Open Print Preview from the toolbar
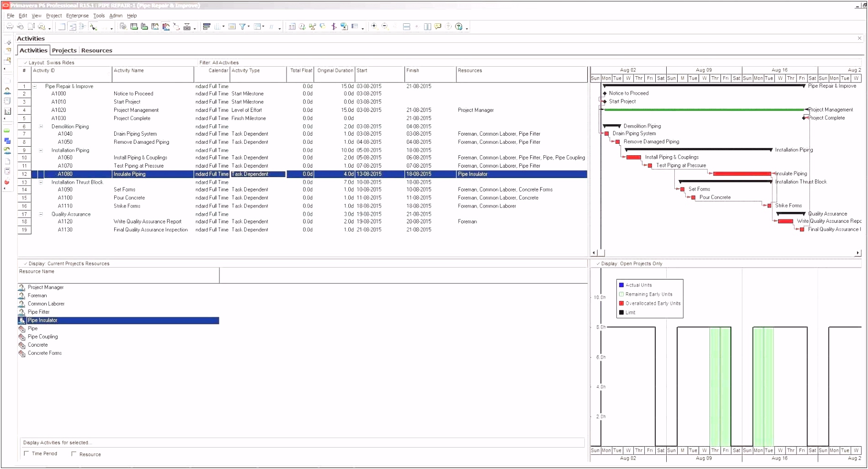The image size is (868, 469). pos(20,27)
